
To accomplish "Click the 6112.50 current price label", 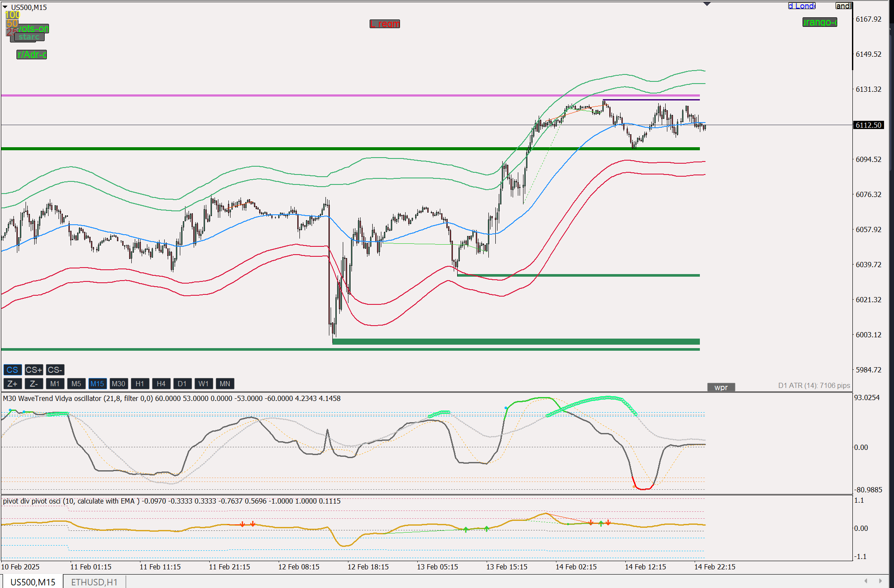I will 868,125.
